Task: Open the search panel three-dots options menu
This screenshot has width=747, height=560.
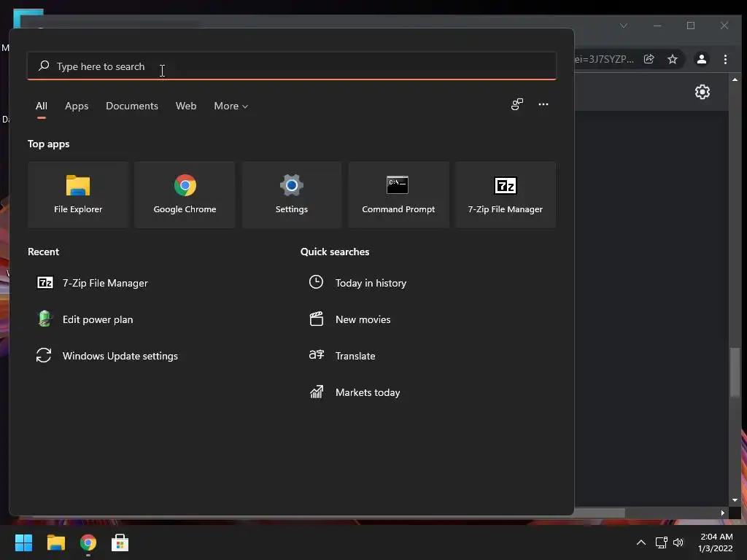Action: click(543, 104)
